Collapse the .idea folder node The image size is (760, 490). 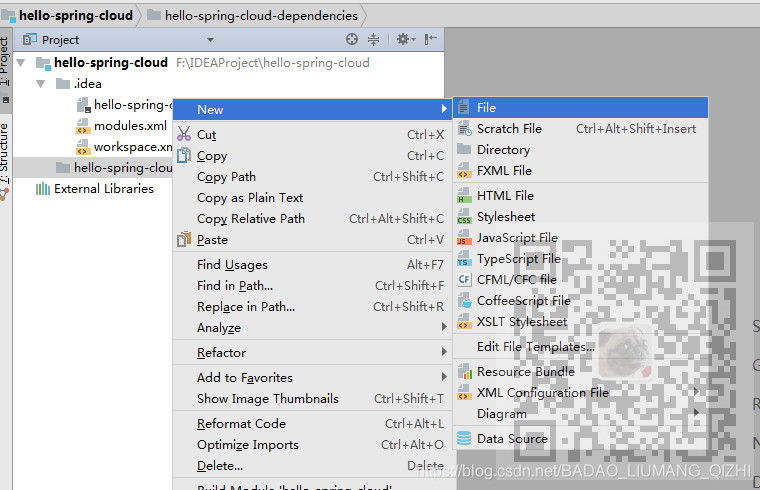coord(41,84)
